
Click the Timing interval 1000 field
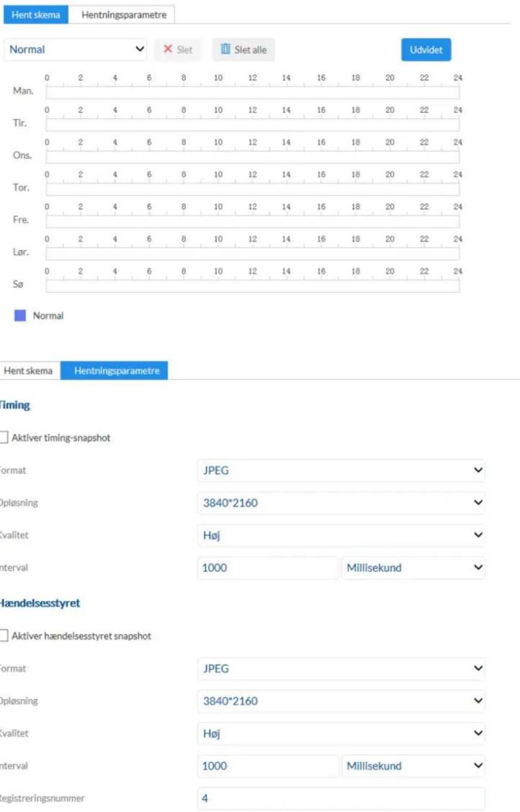point(268,568)
